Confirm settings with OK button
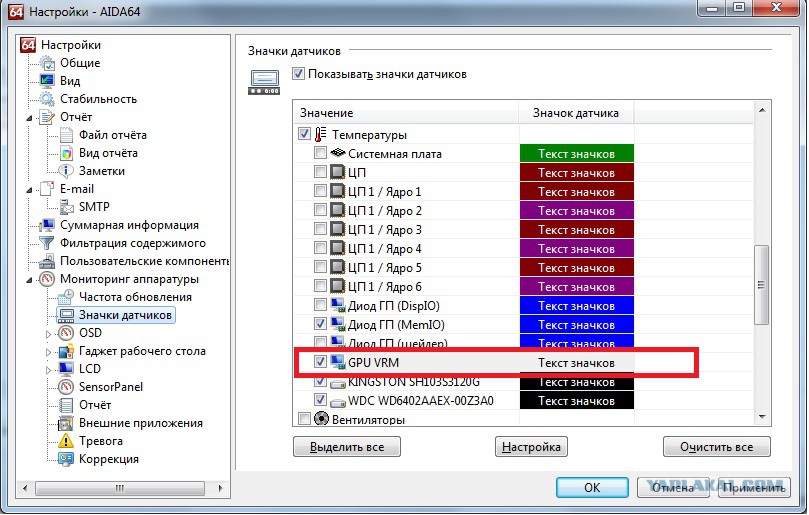The image size is (809, 515). click(592, 488)
